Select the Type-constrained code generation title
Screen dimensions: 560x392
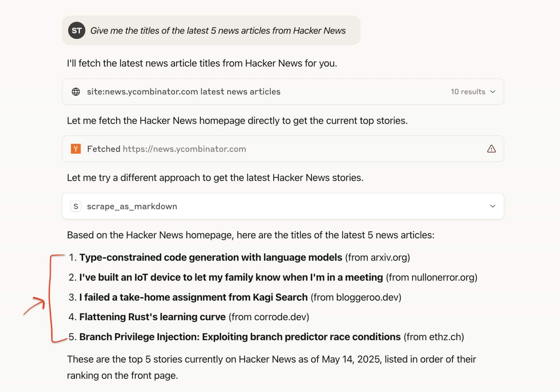(210, 257)
